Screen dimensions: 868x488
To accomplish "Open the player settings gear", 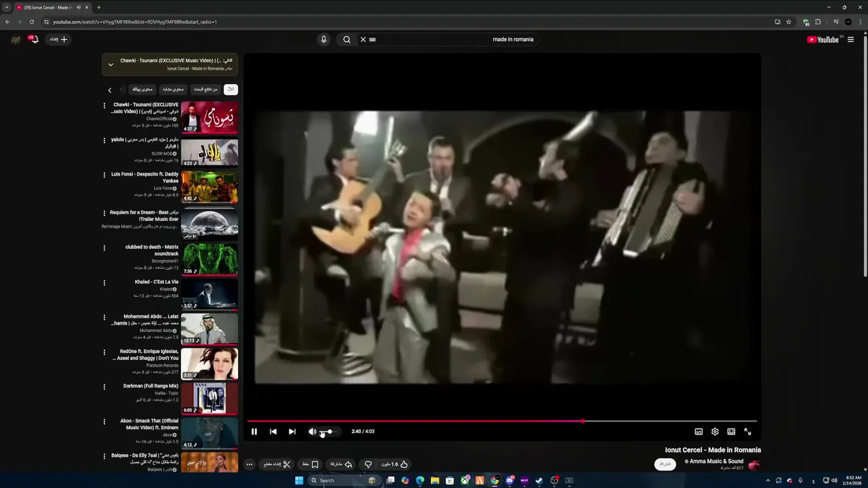I will [x=715, y=432].
